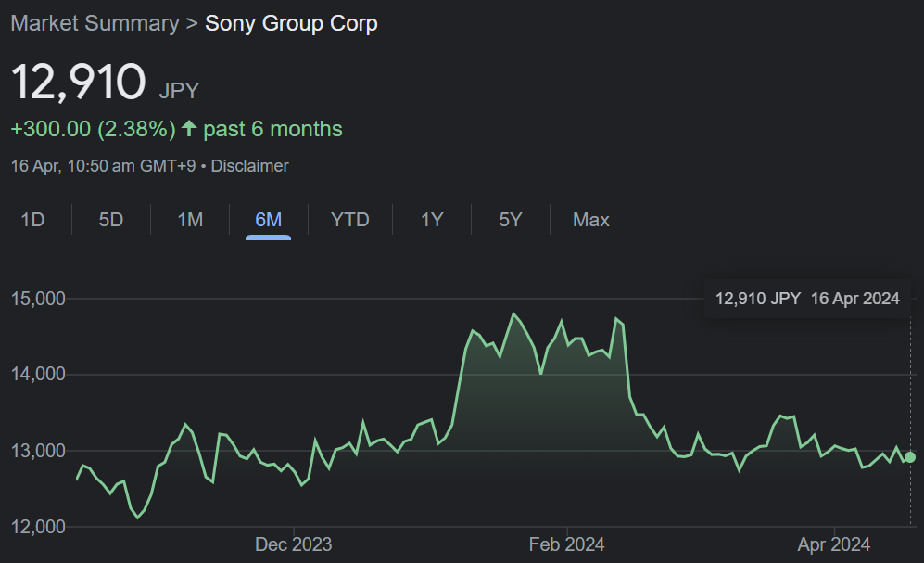
Task: Click the 15,000 y-axis label
Action: [x=38, y=299]
